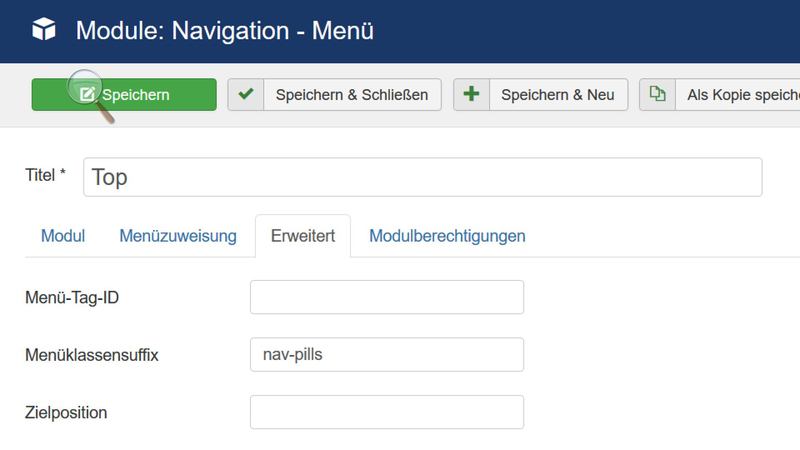This screenshot has width=800, height=450.
Task: Click the checkmark icon beside Speichern & Schließen
Action: coord(246,95)
